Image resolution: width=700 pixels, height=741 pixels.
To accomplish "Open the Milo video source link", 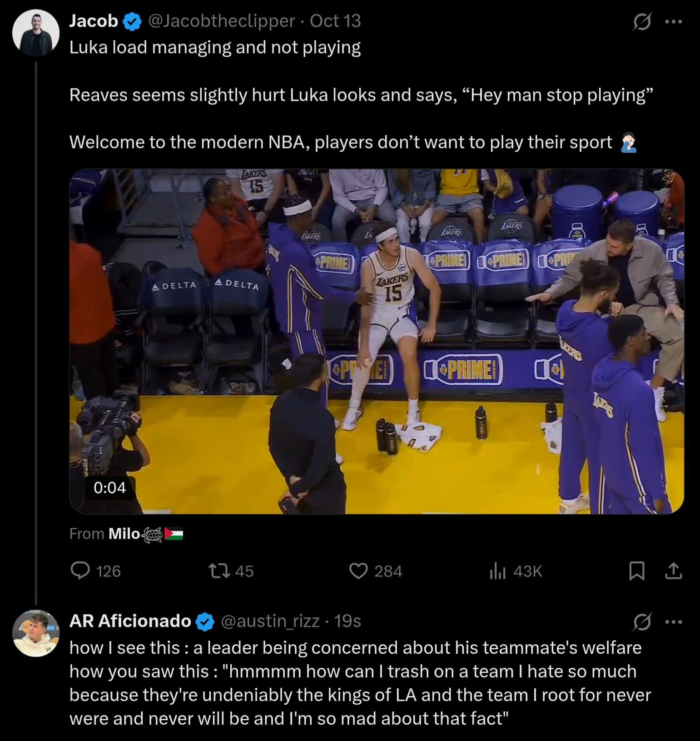I will [x=124, y=533].
